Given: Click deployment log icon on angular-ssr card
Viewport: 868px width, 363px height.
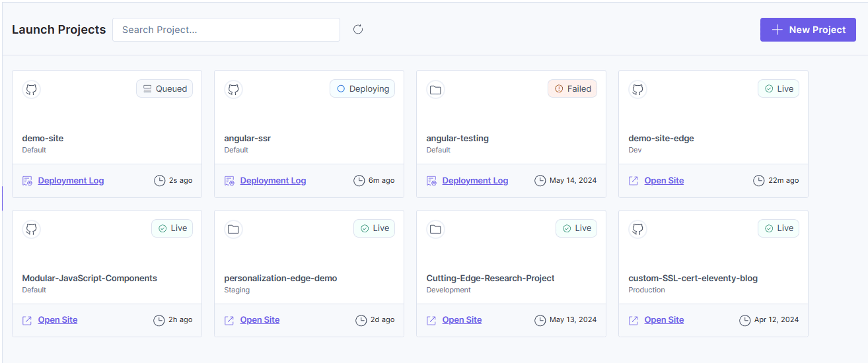Looking at the screenshot, I should pos(229,181).
